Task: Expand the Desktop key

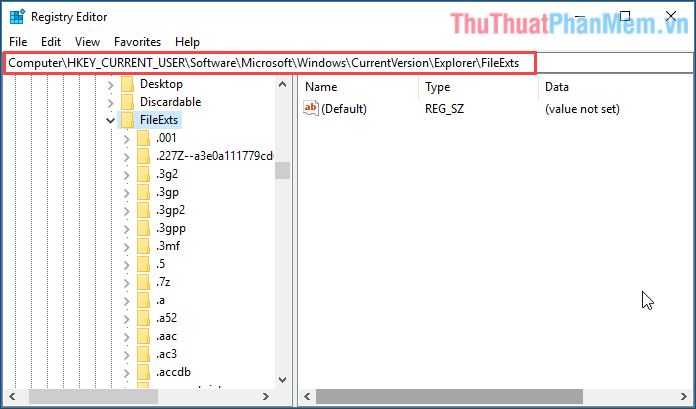Action: click(111, 84)
